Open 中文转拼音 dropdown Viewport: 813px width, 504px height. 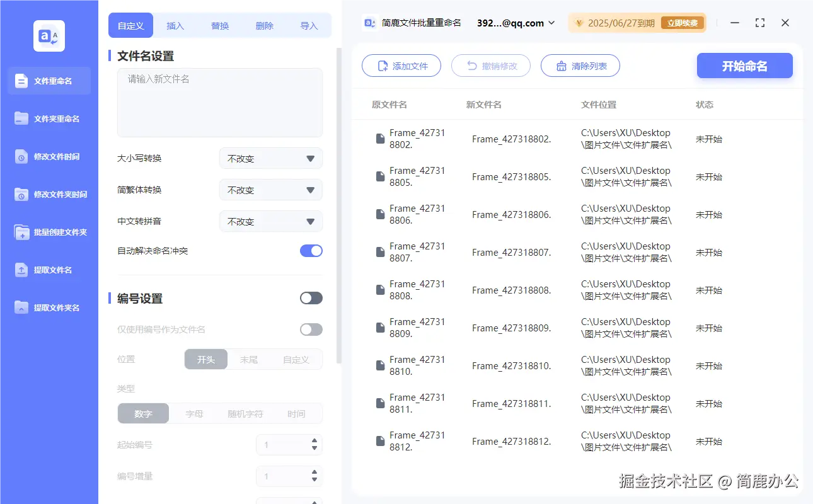271,221
